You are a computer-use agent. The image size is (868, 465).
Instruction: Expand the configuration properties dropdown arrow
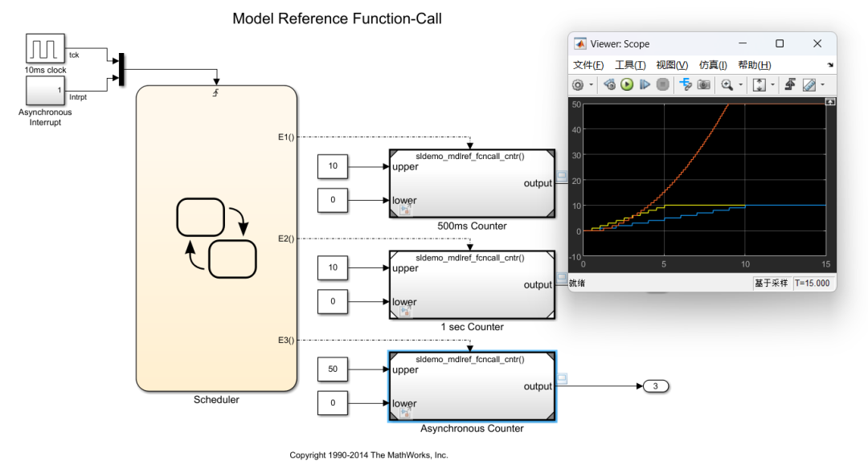click(x=592, y=84)
